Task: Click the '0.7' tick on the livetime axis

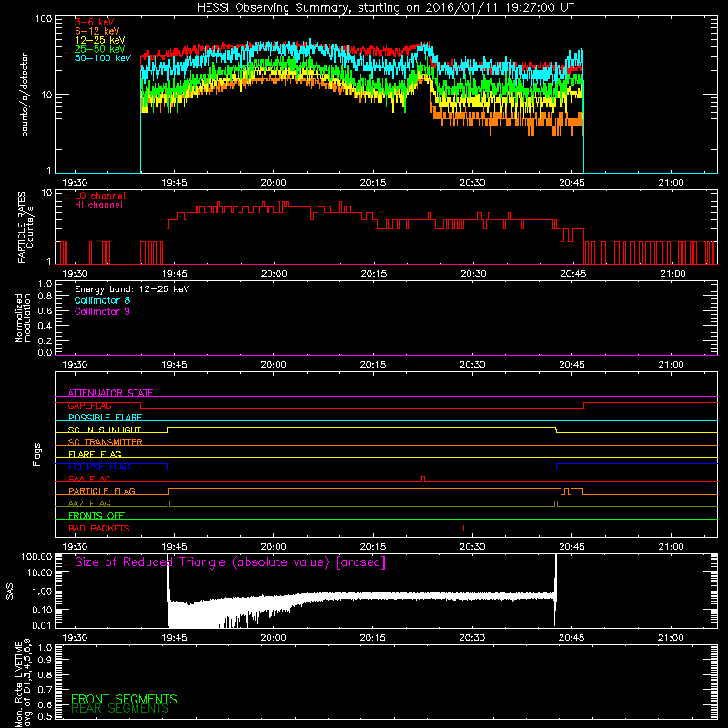Action: (x=45, y=690)
